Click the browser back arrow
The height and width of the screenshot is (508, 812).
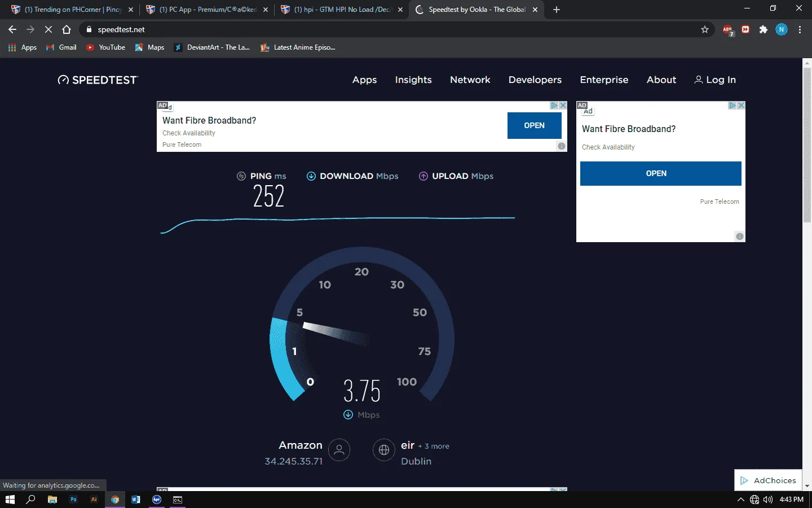point(12,29)
